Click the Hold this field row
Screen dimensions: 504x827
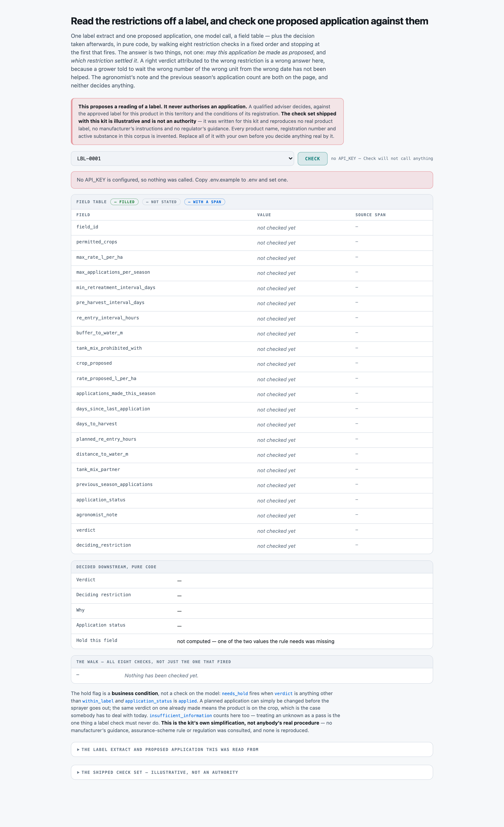tap(252, 641)
